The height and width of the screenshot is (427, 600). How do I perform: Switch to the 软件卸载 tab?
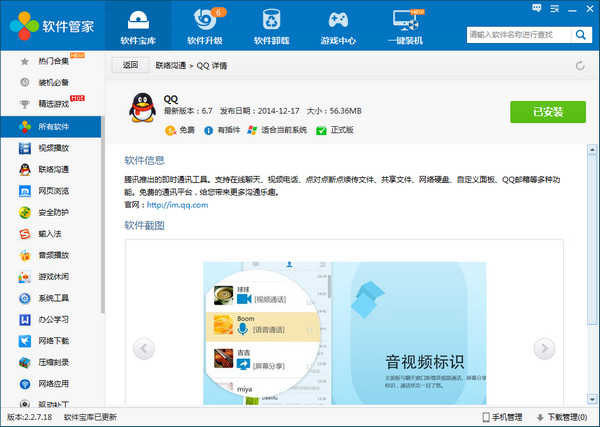tap(272, 27)
